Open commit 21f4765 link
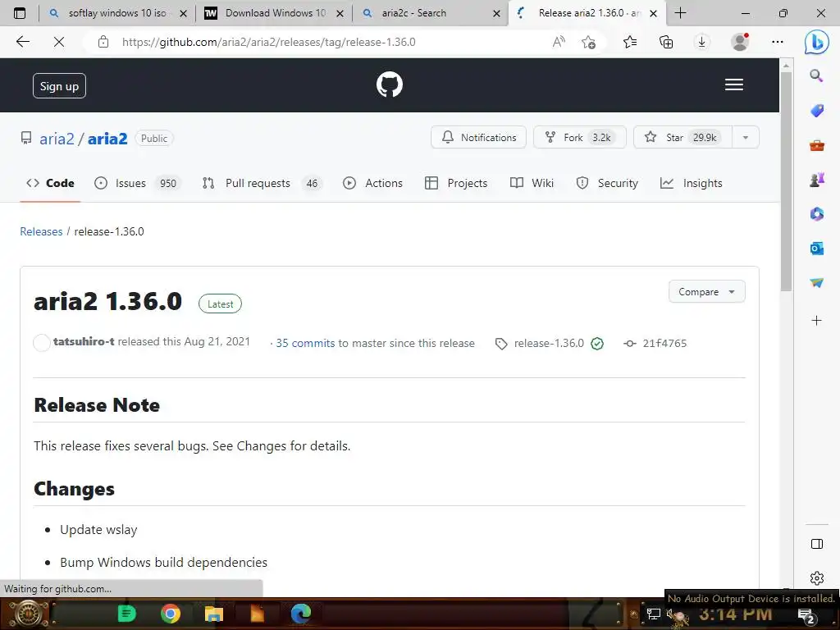Screen dimensions: 840x630 tap(664, 344)
